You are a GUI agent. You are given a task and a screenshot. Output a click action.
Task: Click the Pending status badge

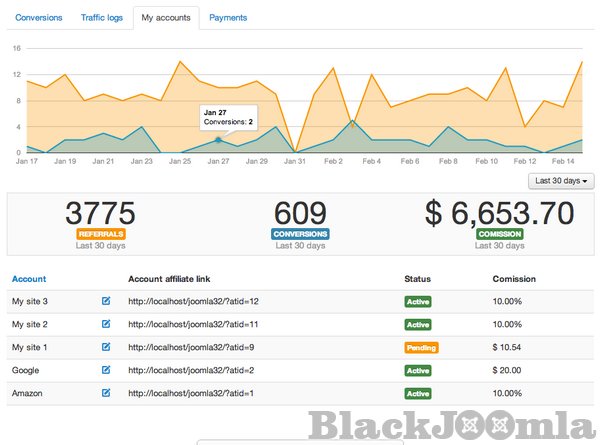[x=421, y=348]
